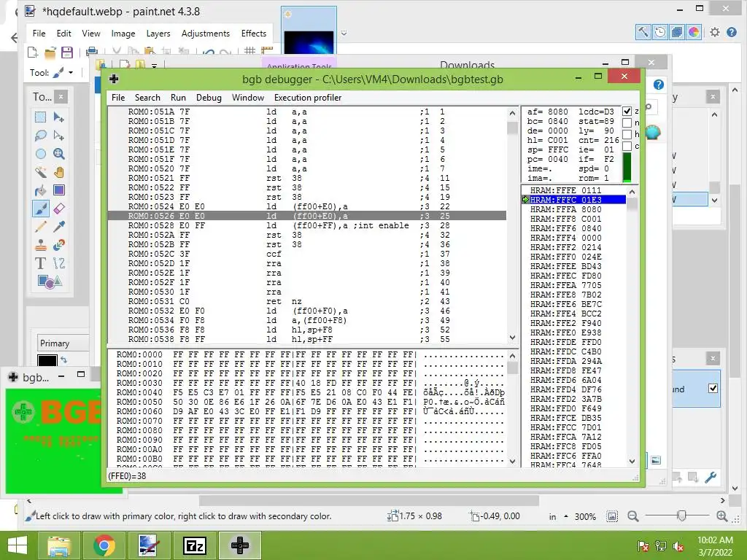
Task: Open paint.net Help question mark
Action: 732,32
